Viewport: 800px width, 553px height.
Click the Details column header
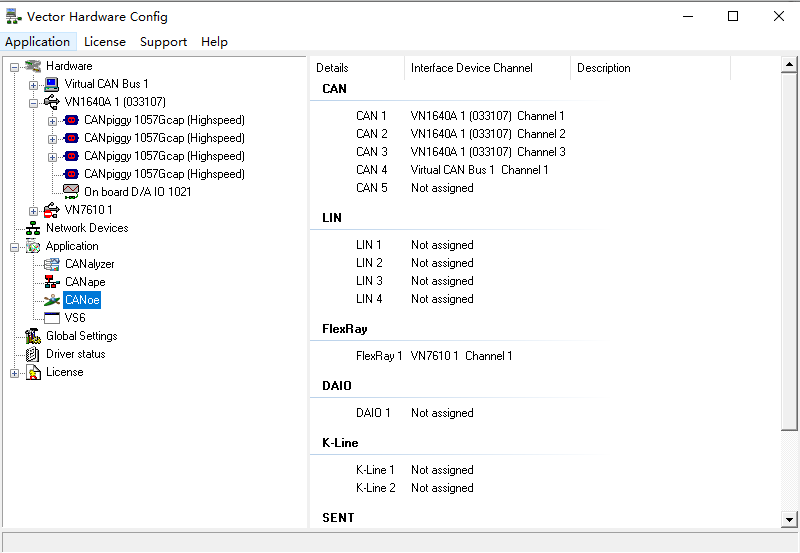[x=357, y=68]
